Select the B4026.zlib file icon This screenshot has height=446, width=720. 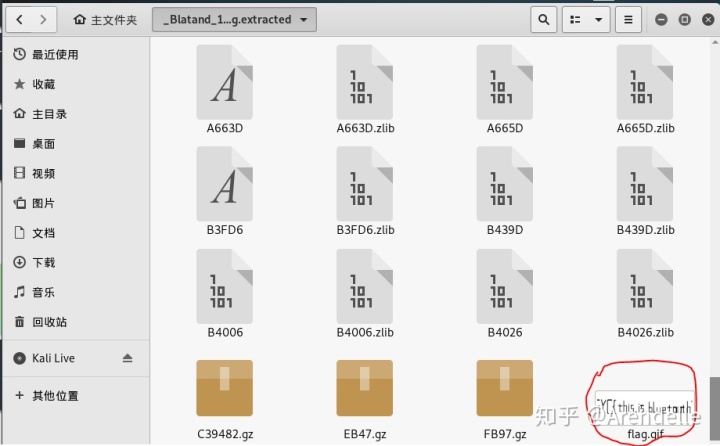pos(645,286)
